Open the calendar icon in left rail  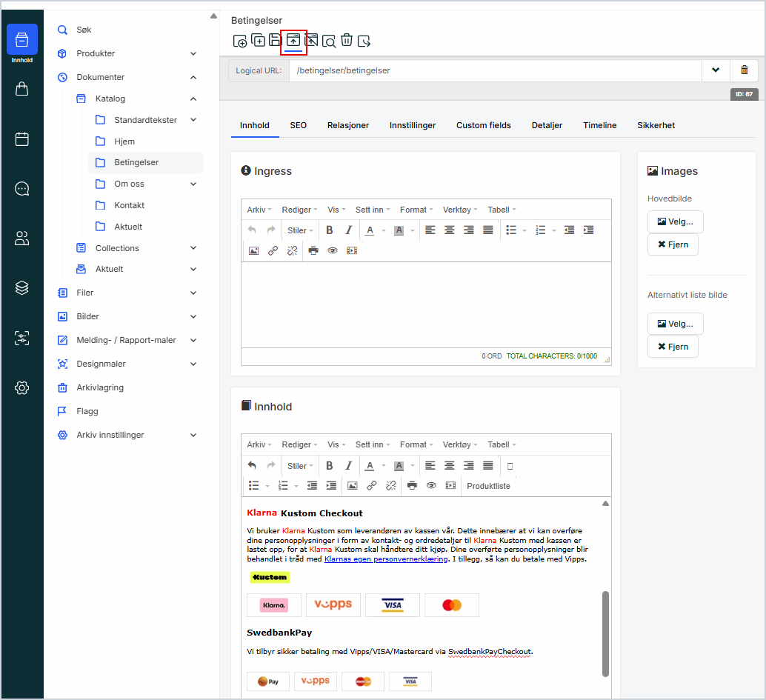pos(22,139)
